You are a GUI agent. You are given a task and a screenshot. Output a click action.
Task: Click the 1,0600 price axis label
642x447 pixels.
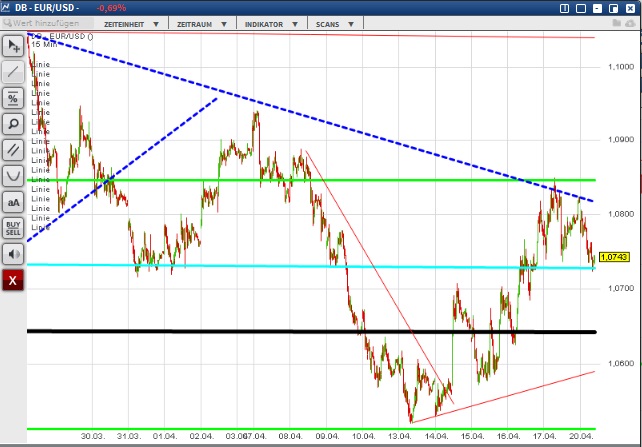[x=621, y=363]
